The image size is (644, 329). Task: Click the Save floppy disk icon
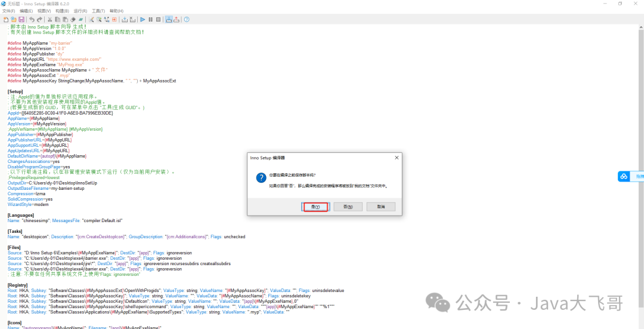tap(21, 19)
